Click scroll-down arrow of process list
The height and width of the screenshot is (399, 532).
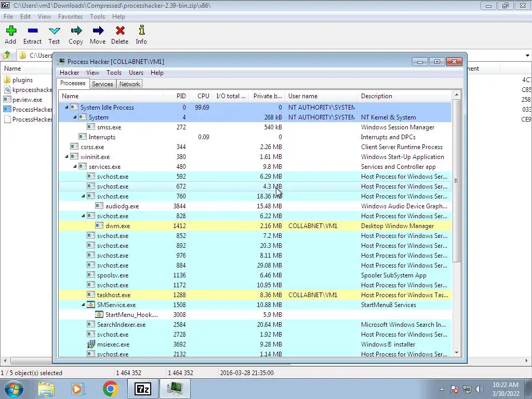point(457,353)
